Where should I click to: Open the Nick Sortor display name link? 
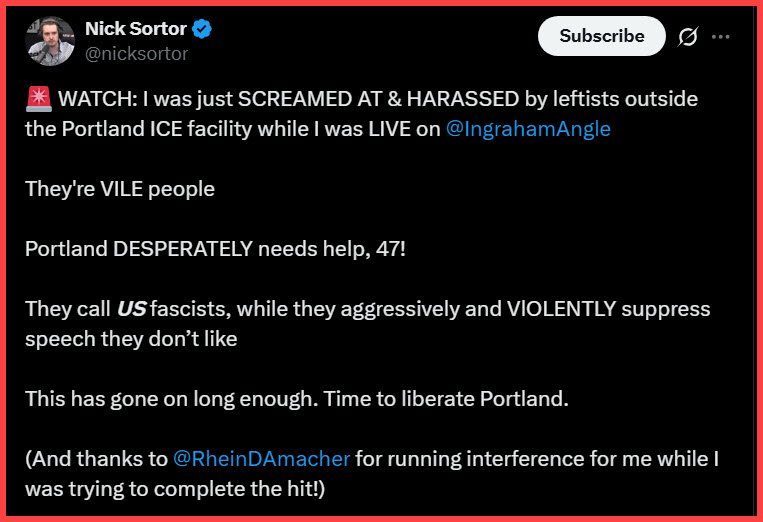point(135,30)
